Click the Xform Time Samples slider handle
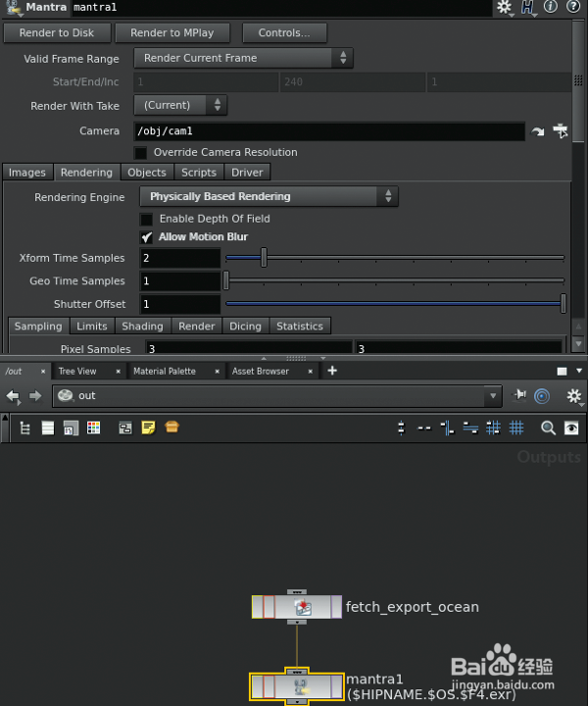Viewport: 588px width, 706px height. pos(264,258)
